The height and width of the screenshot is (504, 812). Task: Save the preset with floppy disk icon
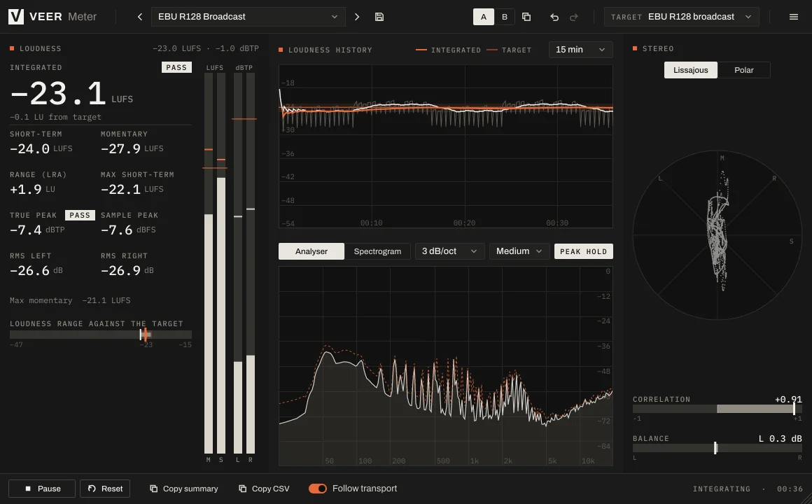(379, 17)
